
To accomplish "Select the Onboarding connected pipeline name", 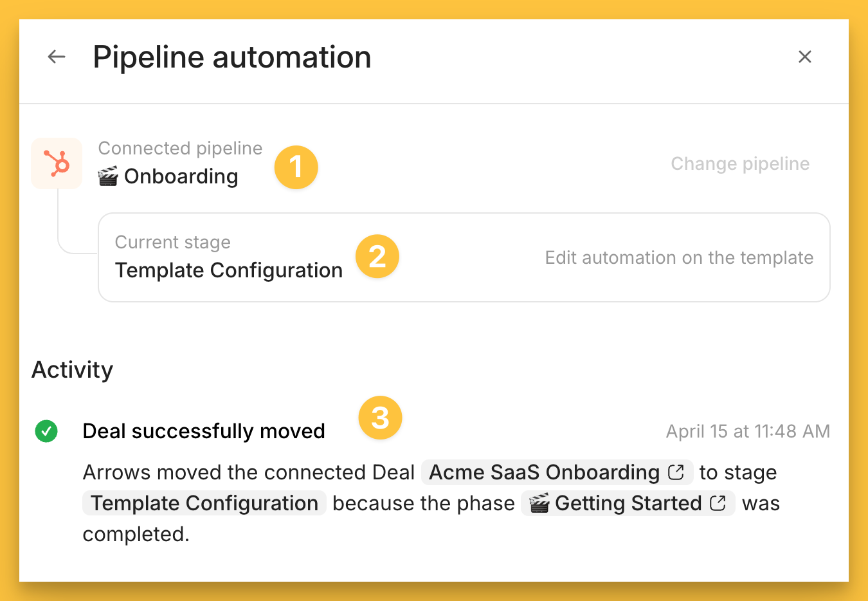I will 181,176.
